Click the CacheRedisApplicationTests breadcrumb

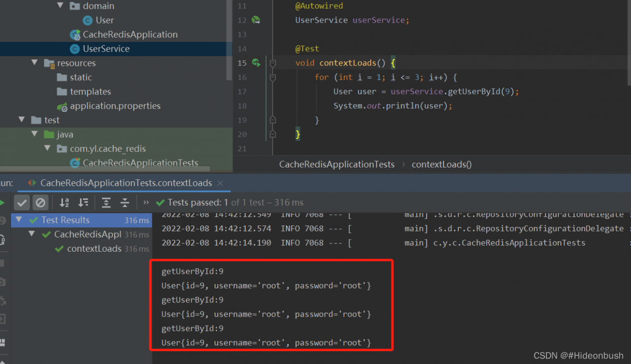tap(337, 165)
